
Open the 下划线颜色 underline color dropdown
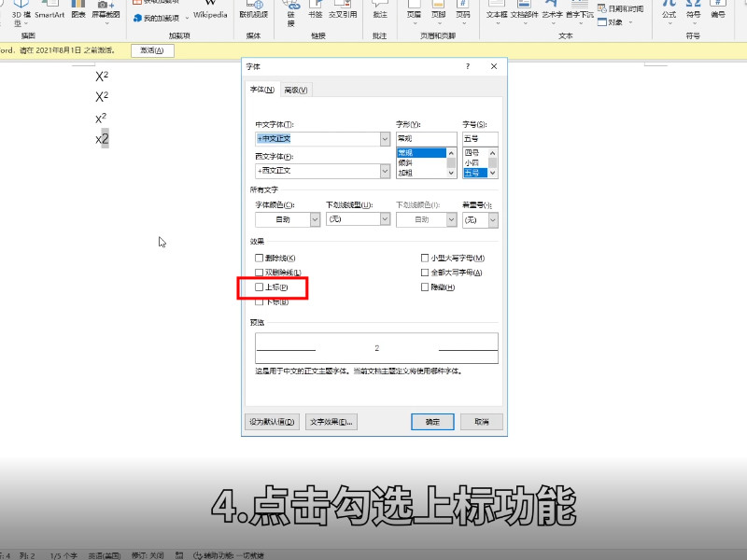click(451, 219)
